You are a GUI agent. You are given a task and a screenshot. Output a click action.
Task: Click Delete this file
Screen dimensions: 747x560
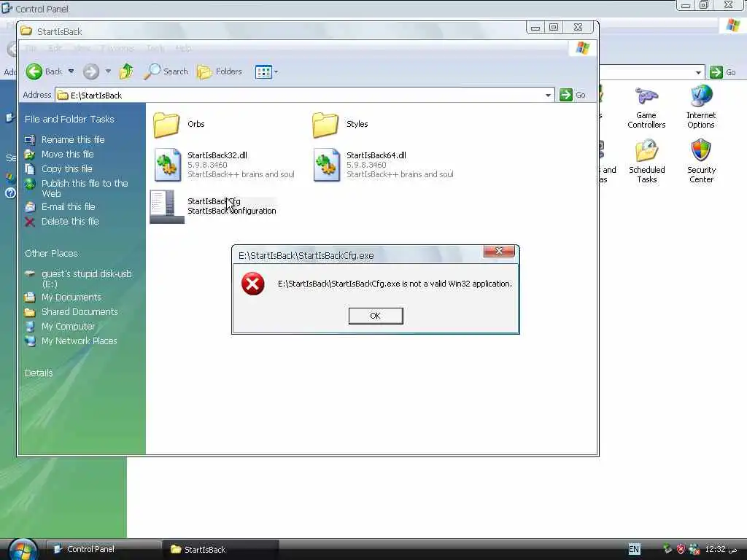(70, 222)
